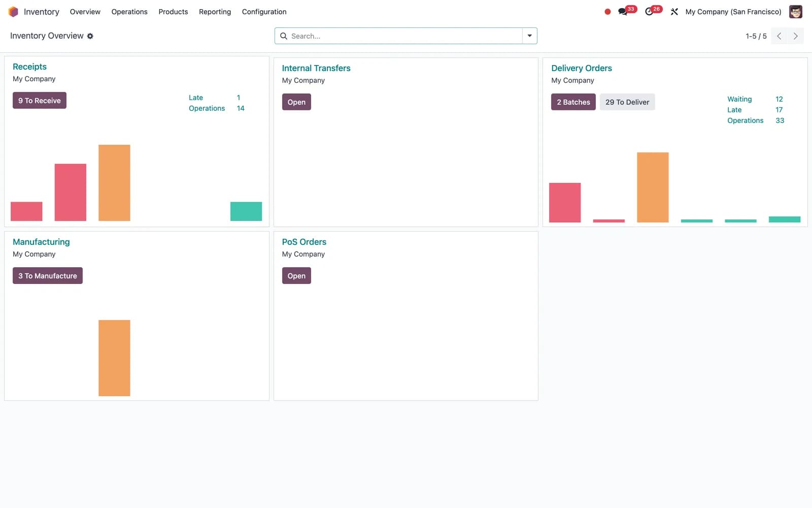The height and width of the screenshot is (508, 812).
Task: Click the Inventory app name
Action: tap(42, 12)
